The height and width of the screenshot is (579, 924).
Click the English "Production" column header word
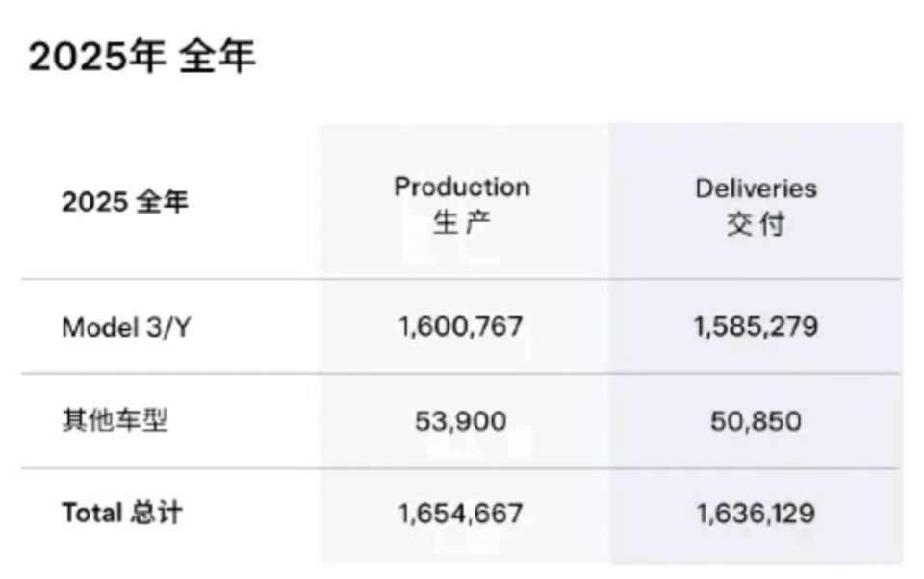pos(462,187)
